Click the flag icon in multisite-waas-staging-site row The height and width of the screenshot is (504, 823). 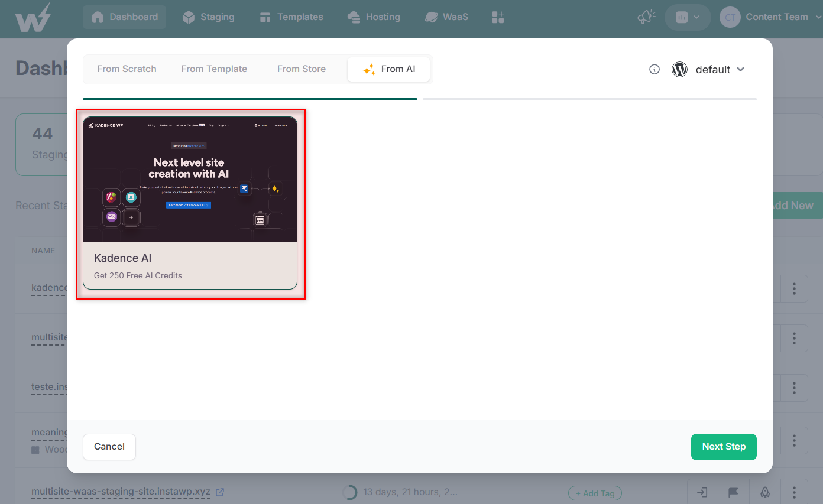click(734, 492)
